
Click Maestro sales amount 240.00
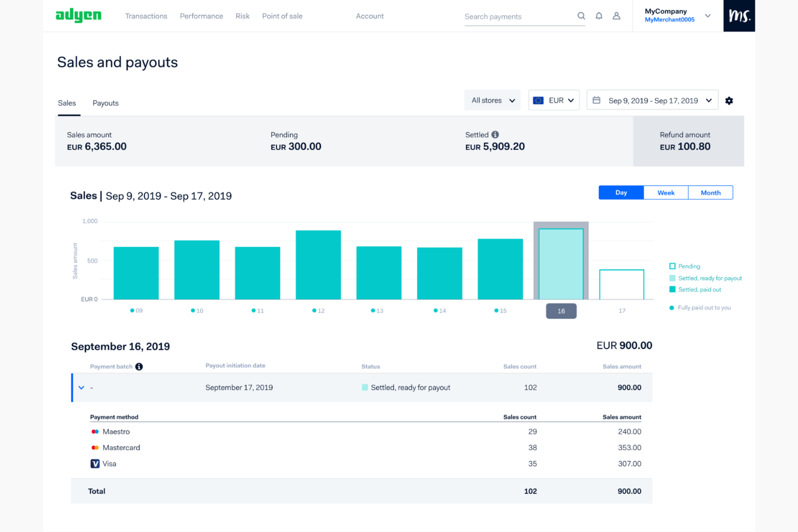coord(630,432)
